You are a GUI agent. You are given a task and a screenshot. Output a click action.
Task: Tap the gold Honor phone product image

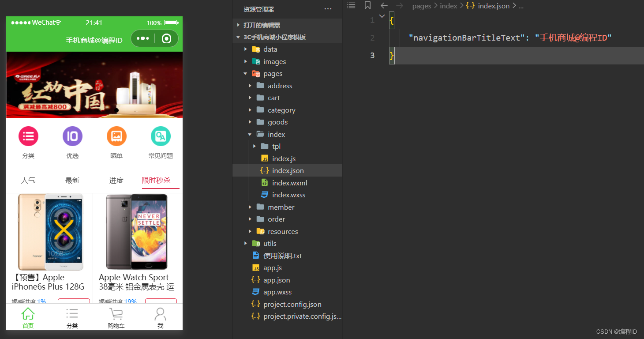(x=50, y=232)
